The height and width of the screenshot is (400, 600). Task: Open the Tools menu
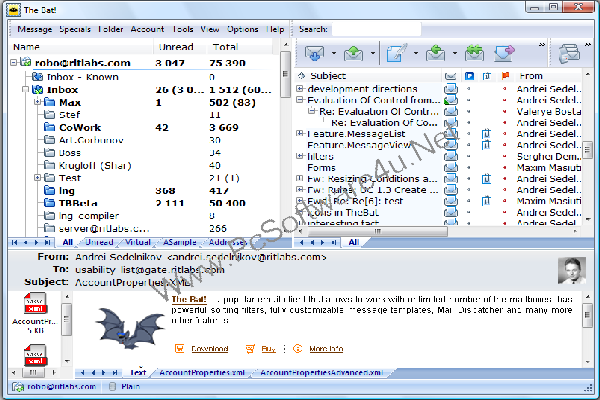183,29
